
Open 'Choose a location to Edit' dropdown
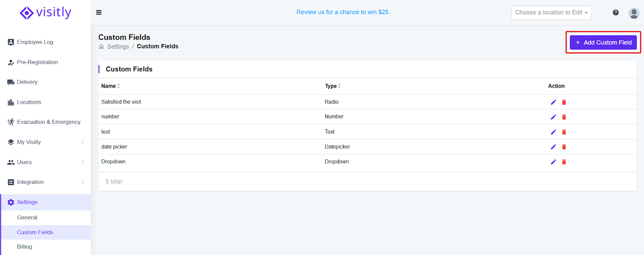point(551,12)
